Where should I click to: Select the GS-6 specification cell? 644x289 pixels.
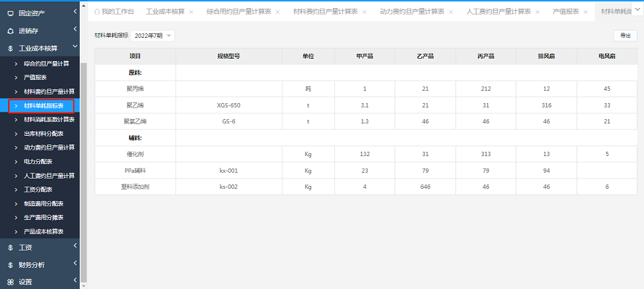[x=228, y=122]
